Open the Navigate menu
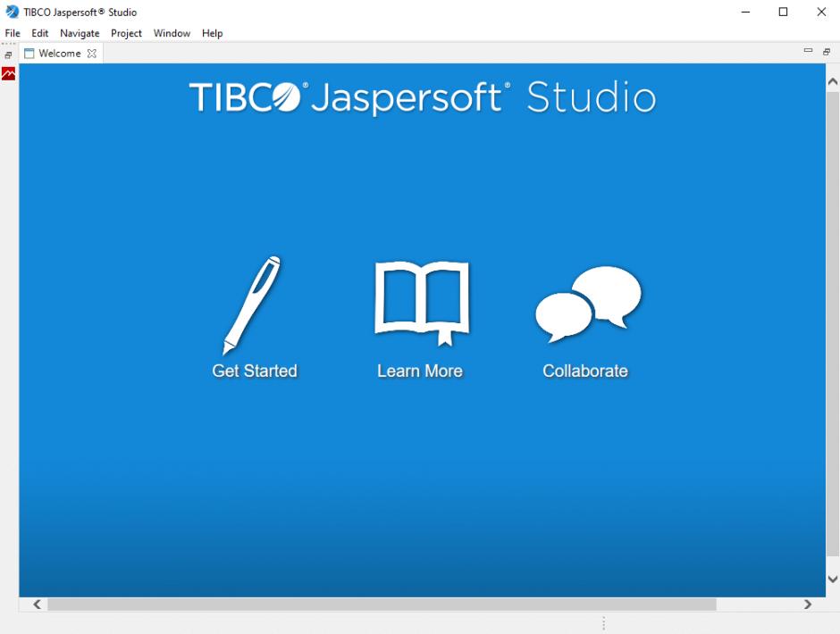Image resolution: width=840 pixels, height=634 pixels. [x=80, y=33]
